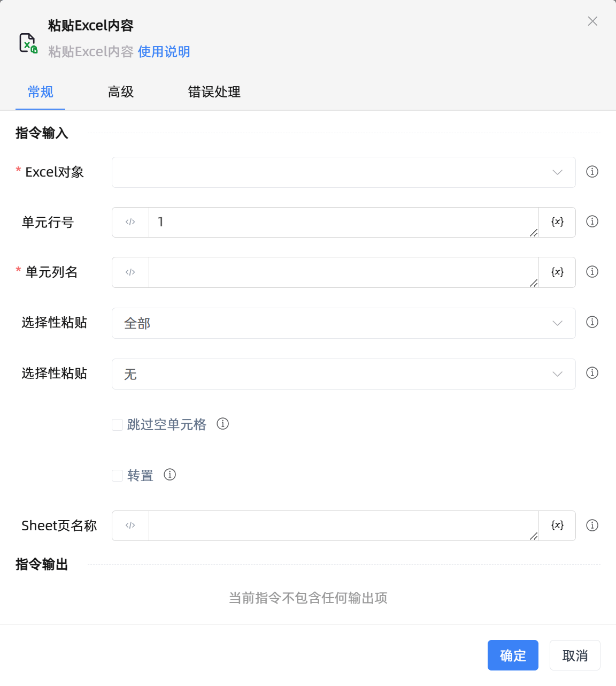Open the 使用说明 help link

tap(164, 51)
